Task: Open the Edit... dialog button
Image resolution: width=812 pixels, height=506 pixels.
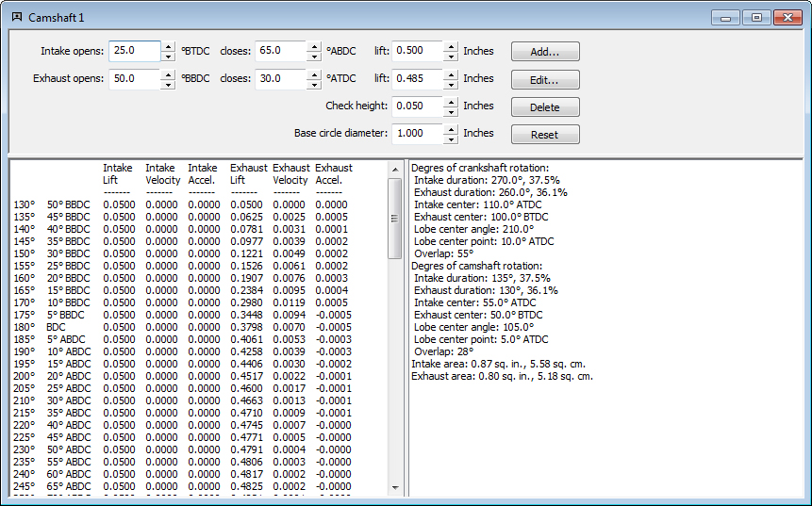Action: (545, 80)
